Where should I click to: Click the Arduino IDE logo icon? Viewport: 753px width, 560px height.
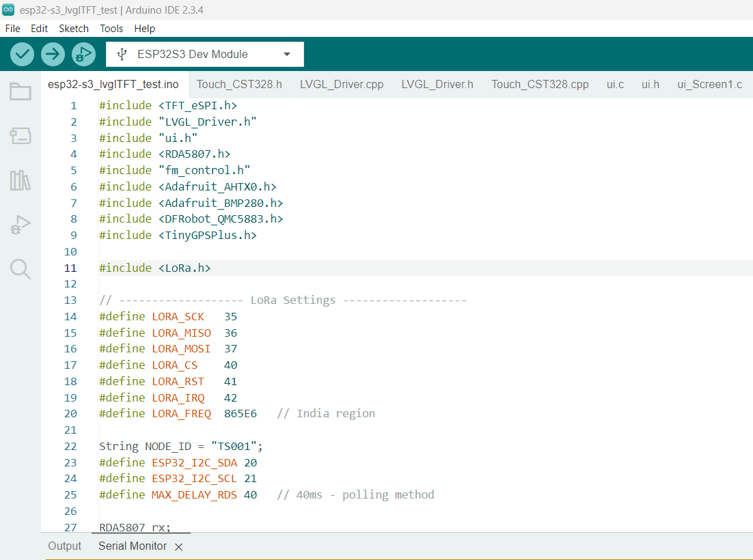[x=8, y=10]
